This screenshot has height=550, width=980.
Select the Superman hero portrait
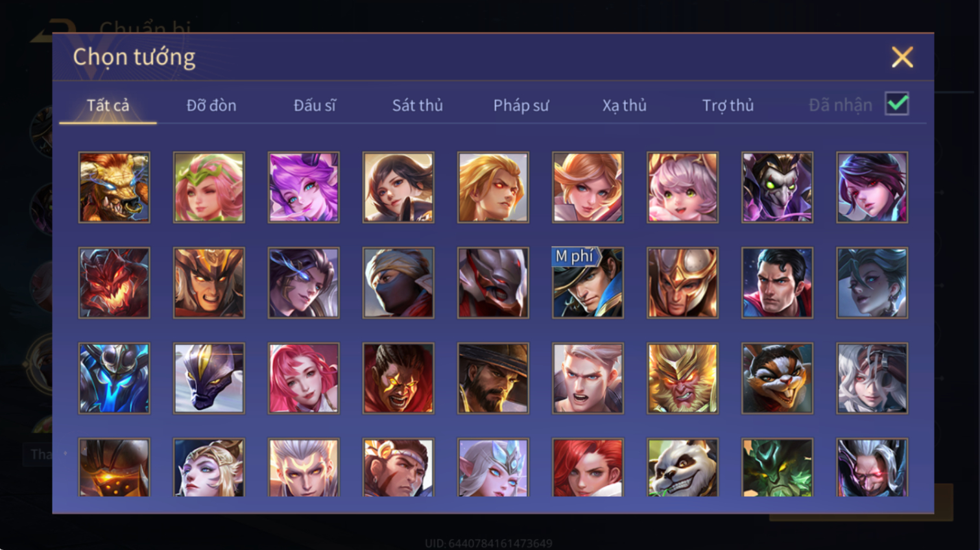pyautogui.click(x=777, y=283)
